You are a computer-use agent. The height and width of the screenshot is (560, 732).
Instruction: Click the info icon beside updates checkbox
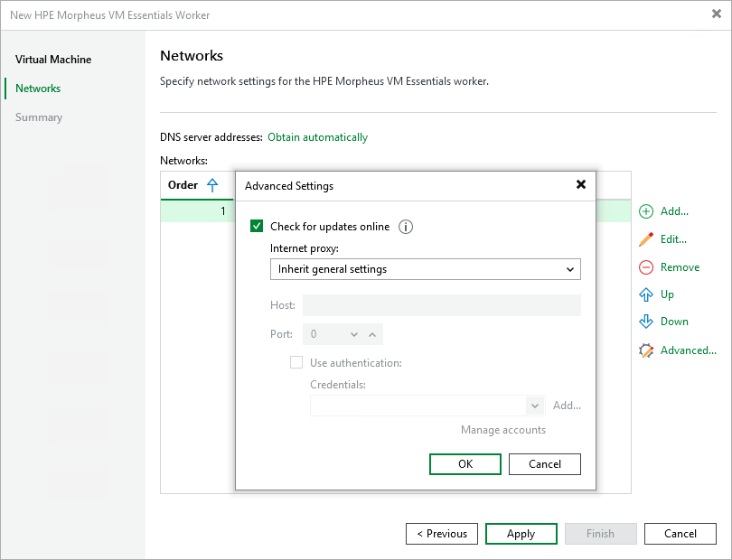[x=405, y=227]
